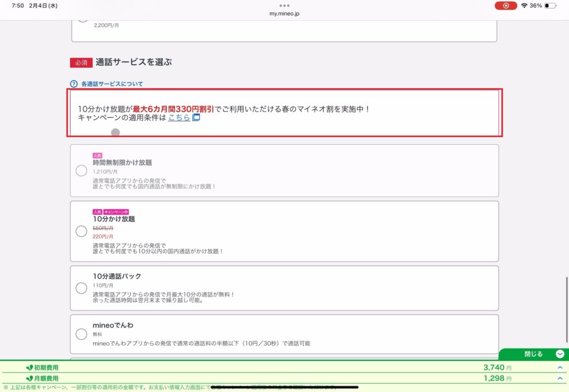This screenshot has height=392, width=569.
Task: Select the mineoでんわ radio option
Action: [x=81, y=334]
